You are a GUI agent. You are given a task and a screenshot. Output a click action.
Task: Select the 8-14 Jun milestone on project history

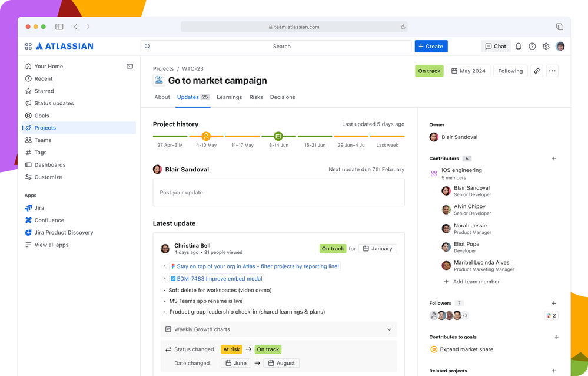coord(278,135)
